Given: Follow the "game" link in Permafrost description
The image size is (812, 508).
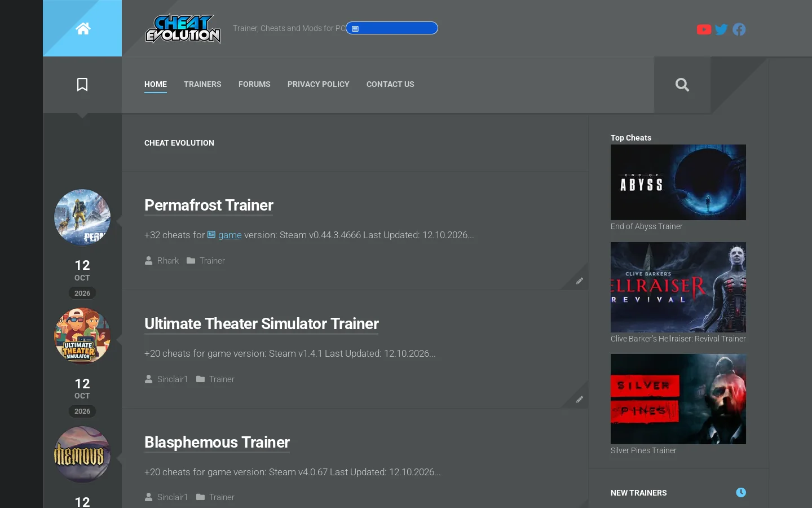Looking at the screenshot, I should click(x=230, y=235).
